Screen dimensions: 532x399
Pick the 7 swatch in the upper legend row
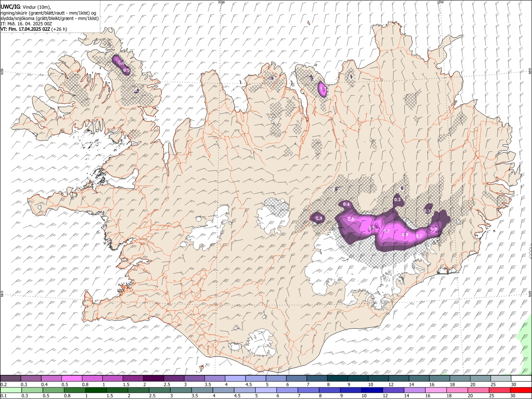click(317, 379)
